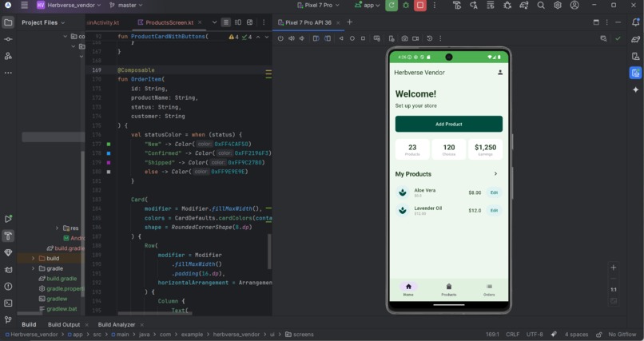Open the Git tool window

8,319
